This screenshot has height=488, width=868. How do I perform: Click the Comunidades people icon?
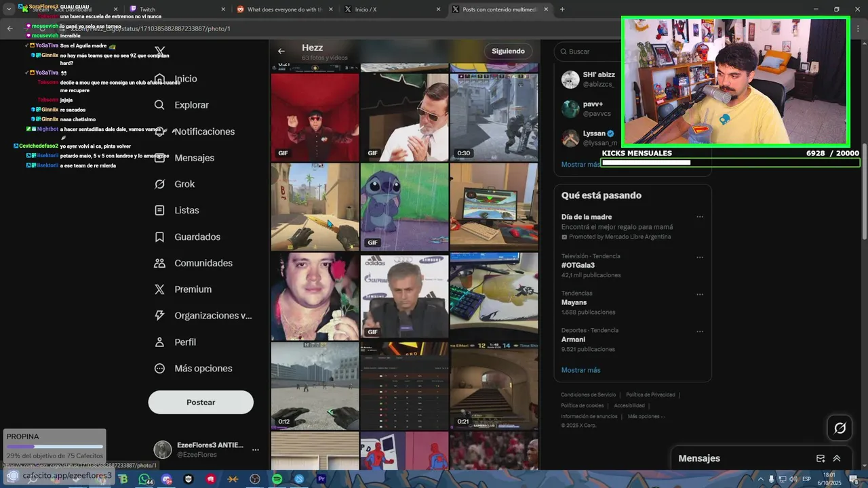click(x=159, y=263)
